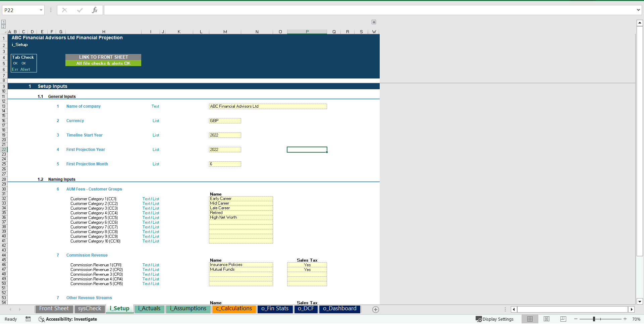Toggle outline level 1 row grouping
The image size is (644, 324).
[3, 22]
